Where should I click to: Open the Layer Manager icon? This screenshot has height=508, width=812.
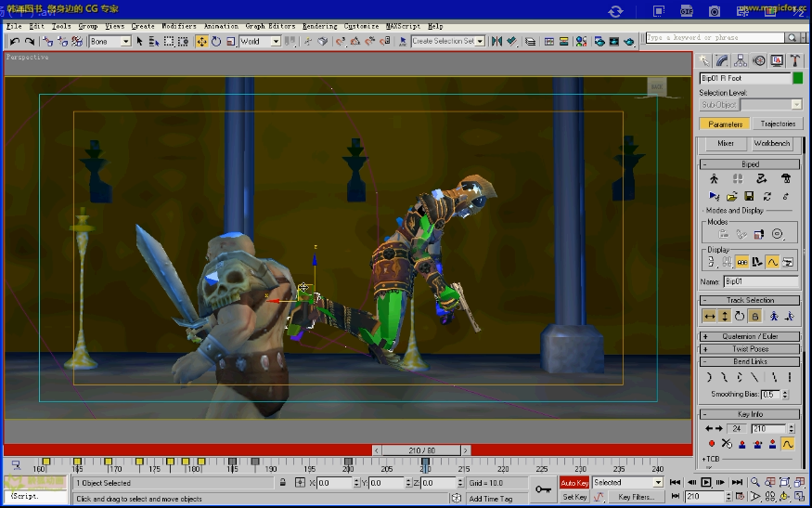[x=530, y=42]
